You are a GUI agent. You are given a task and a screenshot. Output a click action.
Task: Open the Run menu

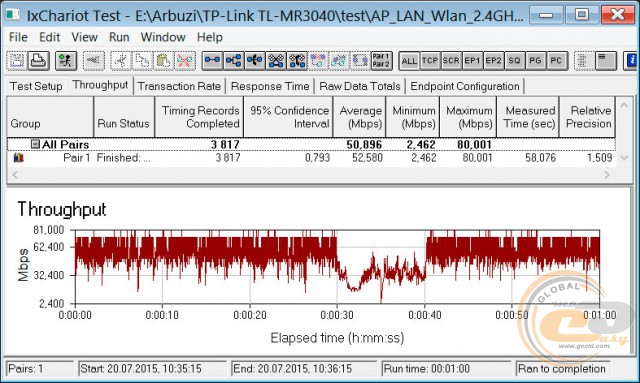[119, 37]
